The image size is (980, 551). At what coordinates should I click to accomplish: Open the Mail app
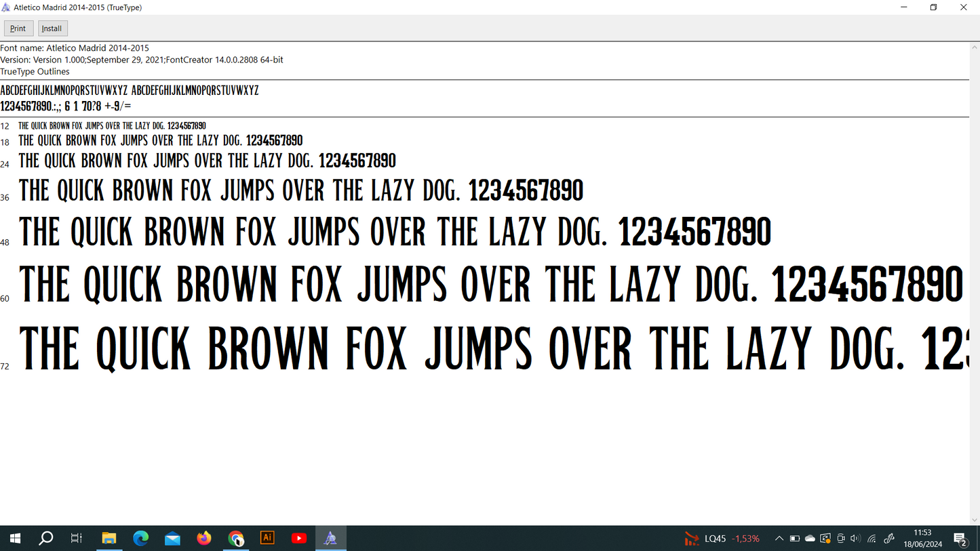(172, 539)
